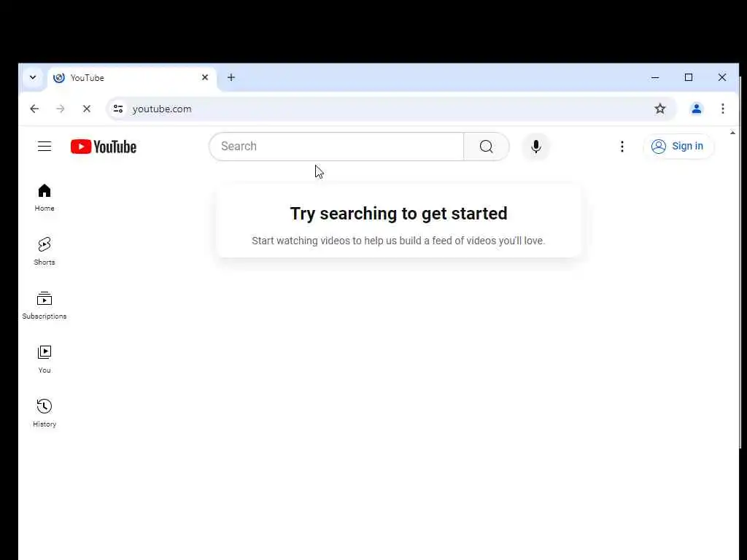
Task: Open YouTube settings three-dot menu
Action: pos(622,146)
